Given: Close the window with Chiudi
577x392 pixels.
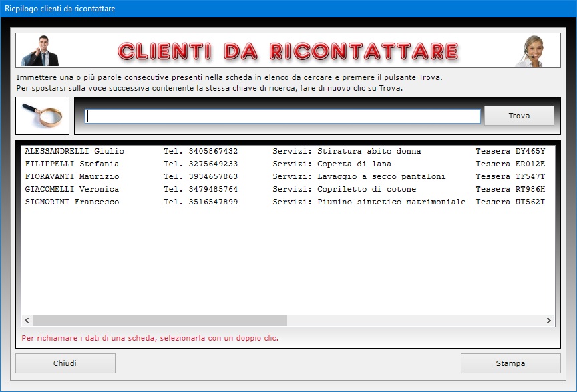Looking at the screenshot, I should click(65, 363).
